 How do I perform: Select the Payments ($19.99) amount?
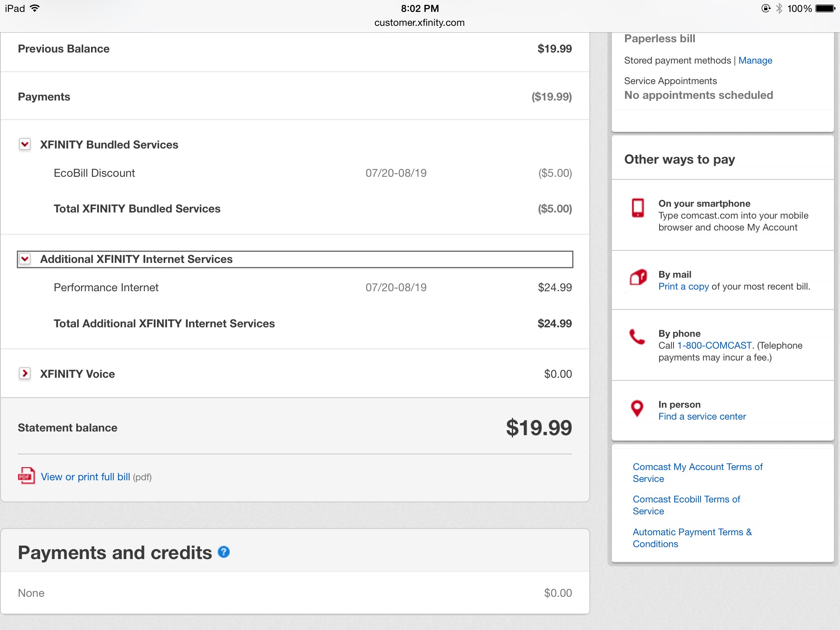click(552, 97)
